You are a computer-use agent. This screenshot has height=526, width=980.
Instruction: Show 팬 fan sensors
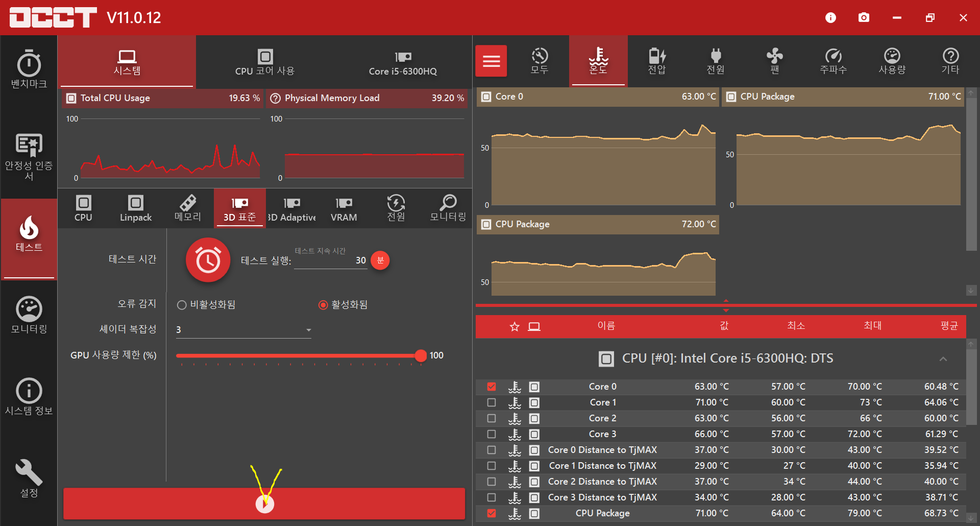click(x=774, y=61)
